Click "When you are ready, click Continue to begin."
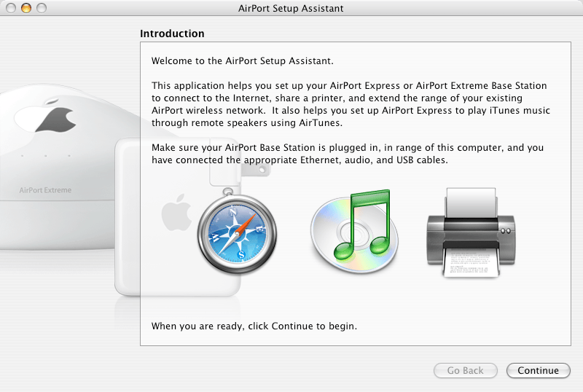 point(254,326)
